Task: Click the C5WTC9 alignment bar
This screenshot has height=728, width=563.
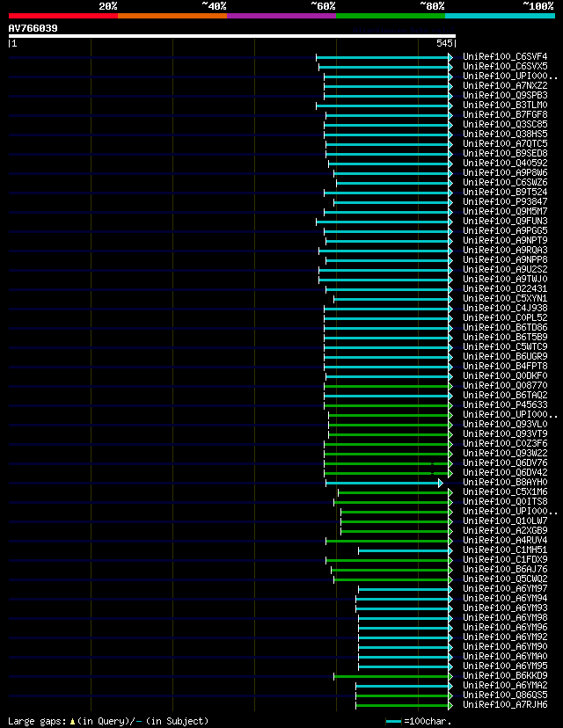Action: [x=388, y=348]
